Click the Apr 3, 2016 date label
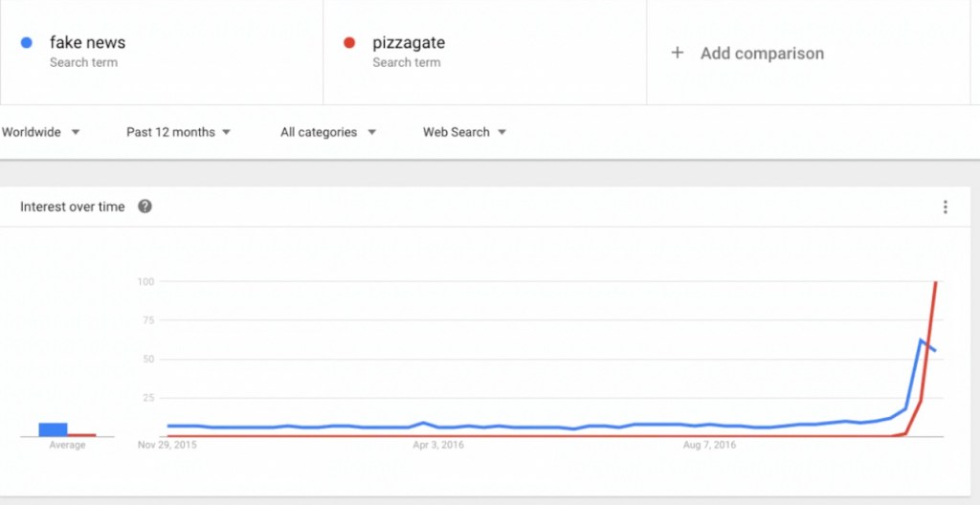The width and height of the screenshot is (980, 505). pyautogui.click(x=438, y=445)
